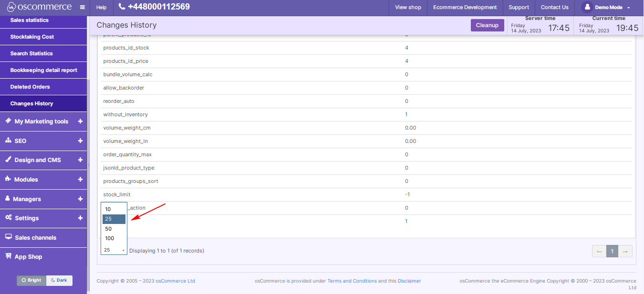This screenshot has height=294, width=644.
Task: Click without_inventory row label
Action: (125, 114)
